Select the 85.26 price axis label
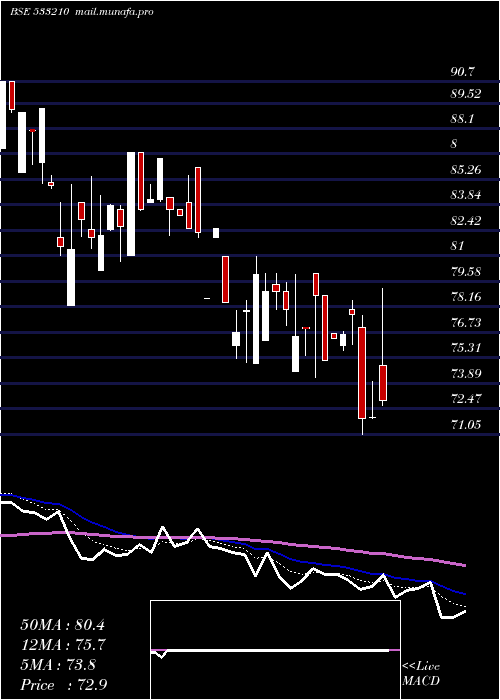 tap(466, 170)
